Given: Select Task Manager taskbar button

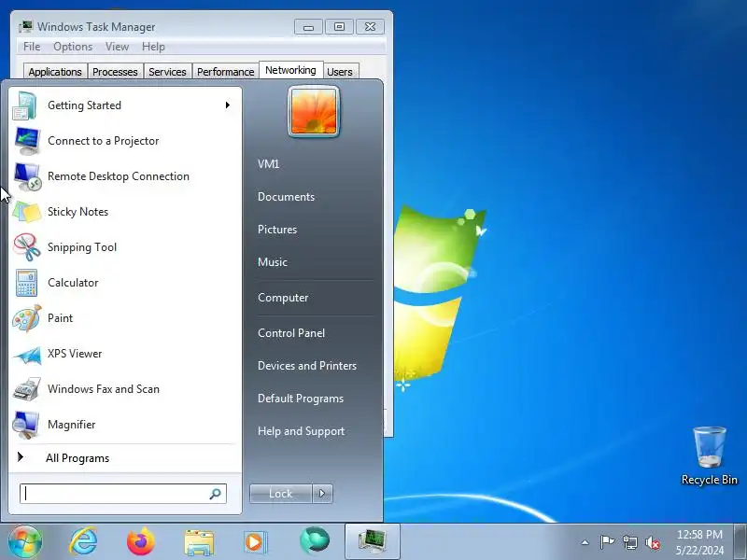Looking at the screenshot, I should point(372,541).
